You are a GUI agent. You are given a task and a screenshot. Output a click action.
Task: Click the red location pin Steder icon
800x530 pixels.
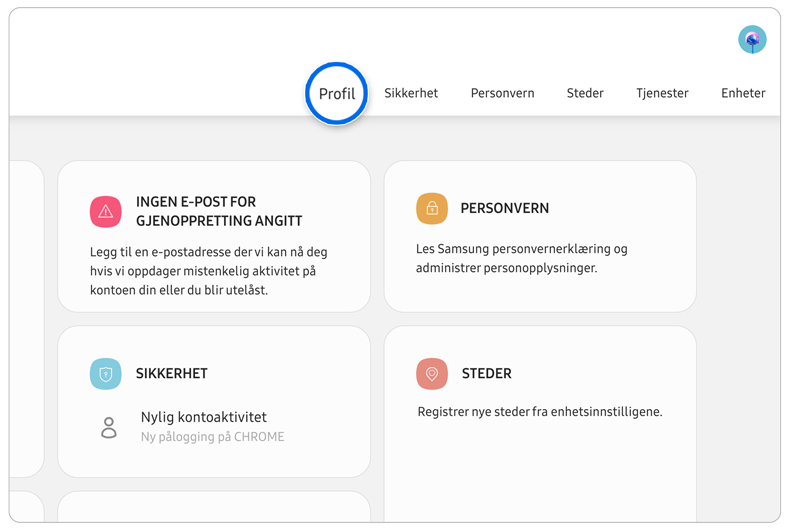pyautogui.click(x=432, y=373)
